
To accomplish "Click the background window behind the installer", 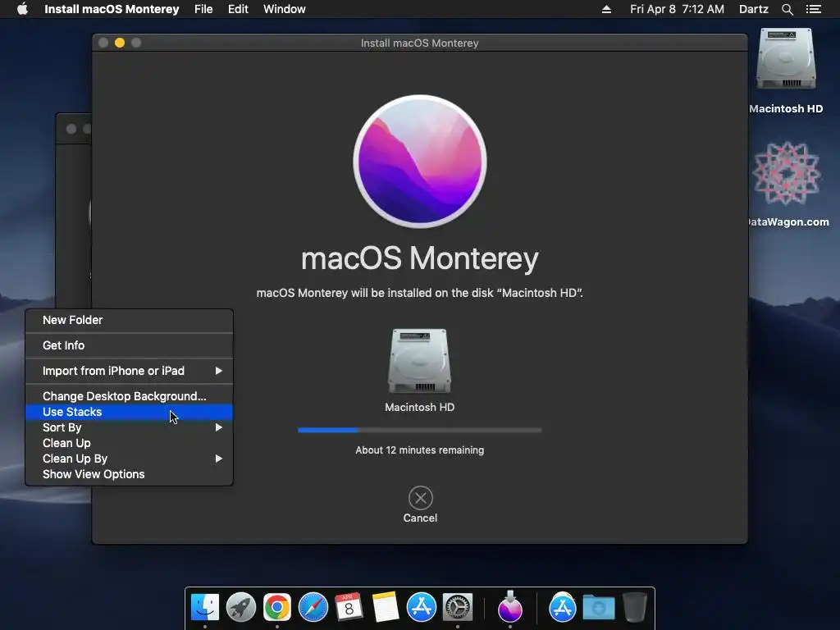I will (73, 209).
